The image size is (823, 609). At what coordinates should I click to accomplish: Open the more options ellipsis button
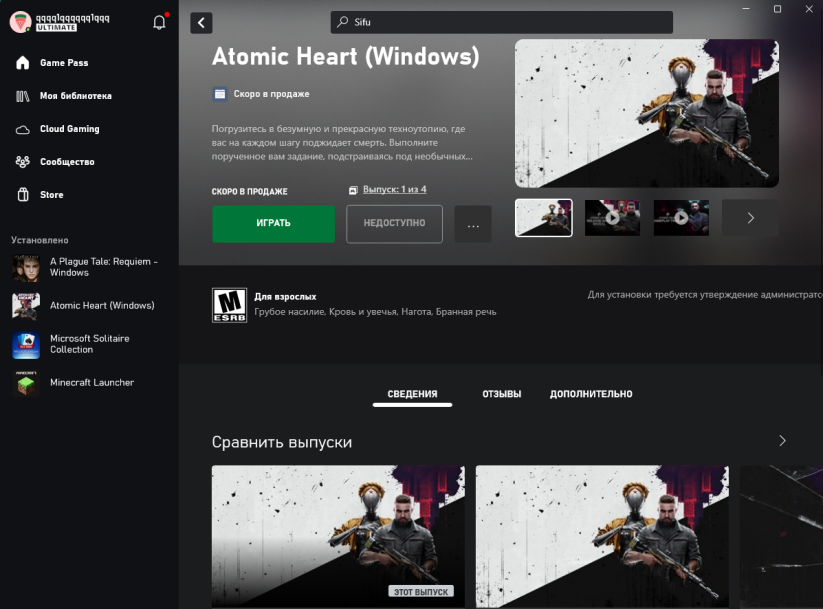click(473, 224)
